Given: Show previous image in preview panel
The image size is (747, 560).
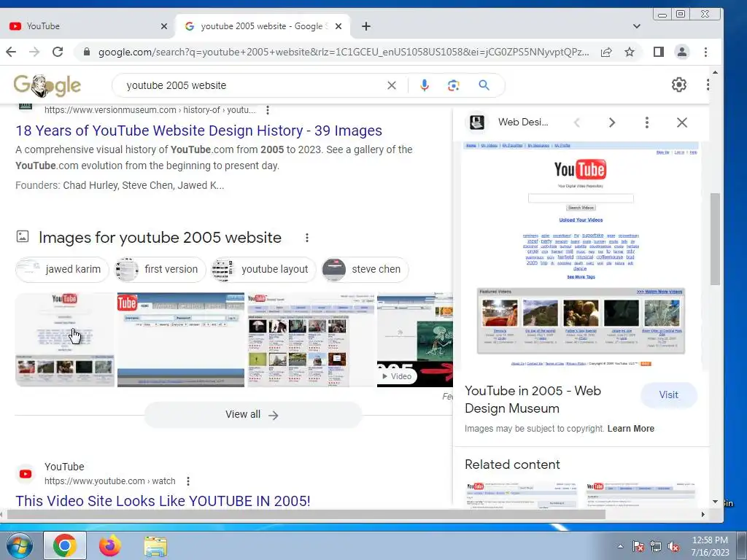Looking at the screenshot, I should point(577,122).
